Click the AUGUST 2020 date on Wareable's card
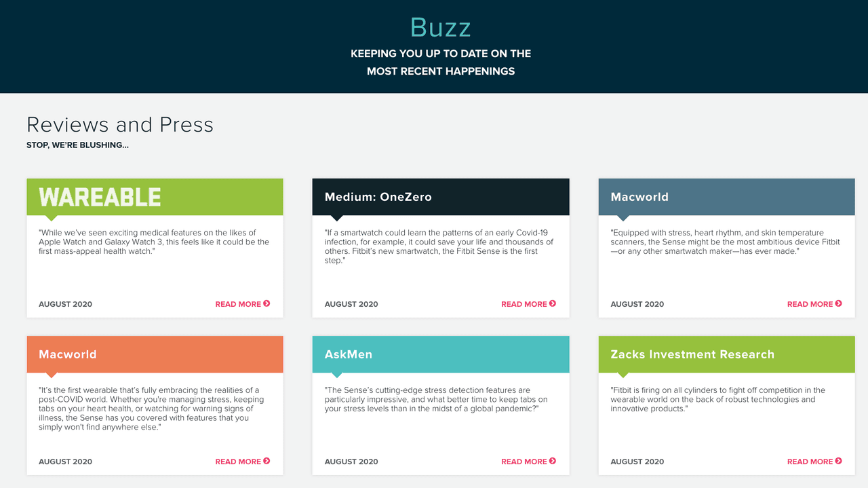The height and width of the screenshot is (488, 868). 65,304
